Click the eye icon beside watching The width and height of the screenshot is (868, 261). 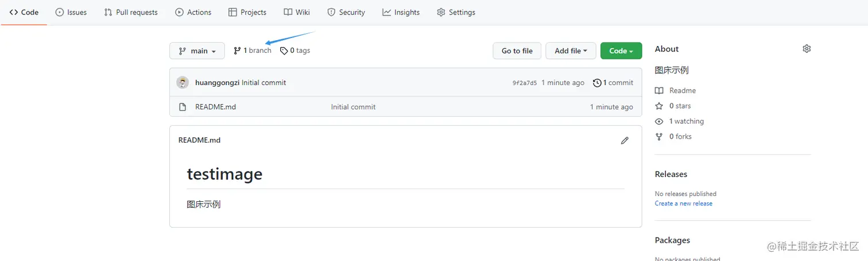pyautogui.click(x=659, y=121)
